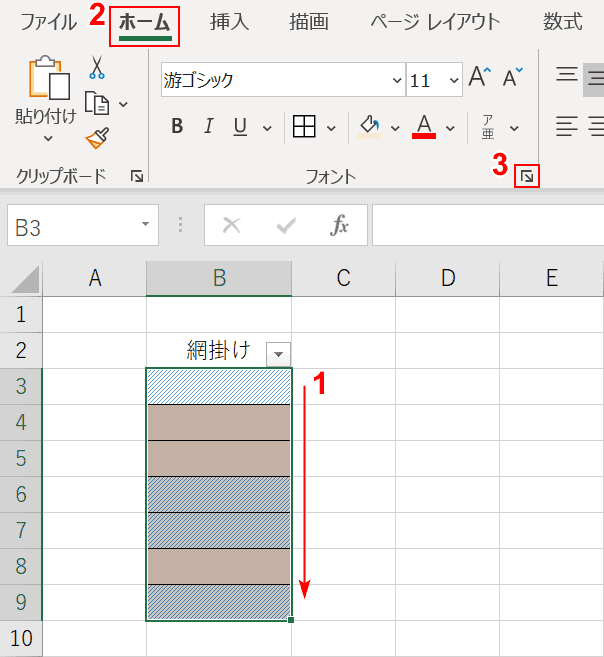The height and width of the screenshot is (657, 604).
Task: Open the font size dropdown 11
Action: (454, 80)
